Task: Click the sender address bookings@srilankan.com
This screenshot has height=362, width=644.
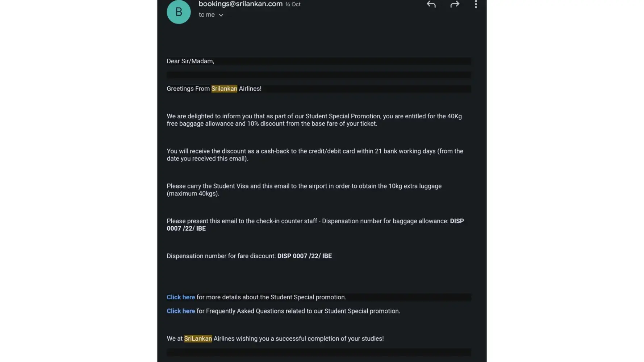Action: click(x=240, y=4)
